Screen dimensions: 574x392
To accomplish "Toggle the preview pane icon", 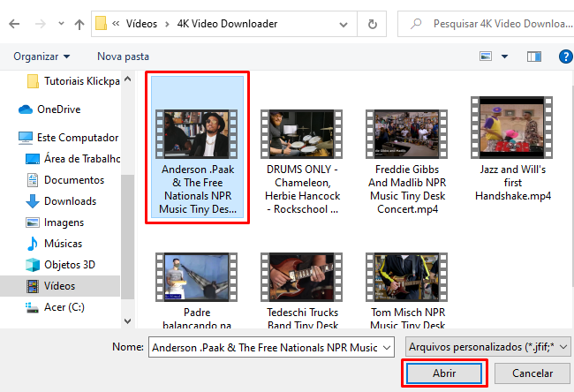I will click(x=534, y=57).
